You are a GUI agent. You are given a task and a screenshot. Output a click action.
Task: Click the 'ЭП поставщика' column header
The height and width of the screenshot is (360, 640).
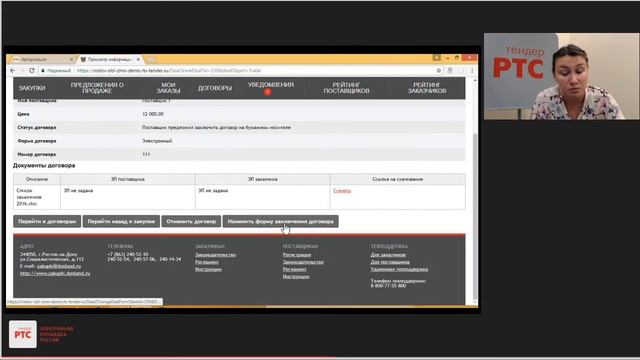point(128,179)
